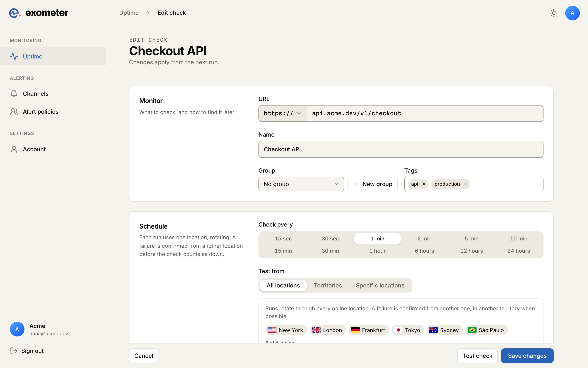Click the exometer logo icon
This screenshot has width=588, height=368.
[x=14, y=13]
